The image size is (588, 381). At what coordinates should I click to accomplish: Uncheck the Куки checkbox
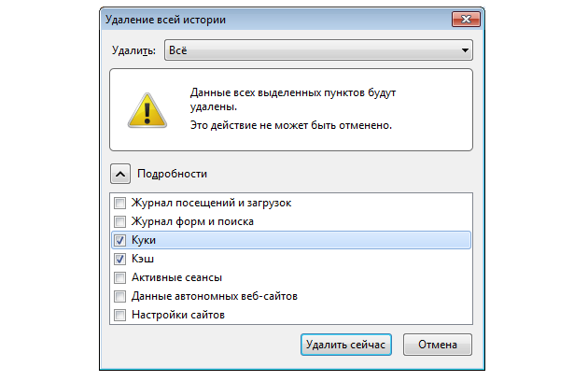pyautogui.click(x=120, y=240)
